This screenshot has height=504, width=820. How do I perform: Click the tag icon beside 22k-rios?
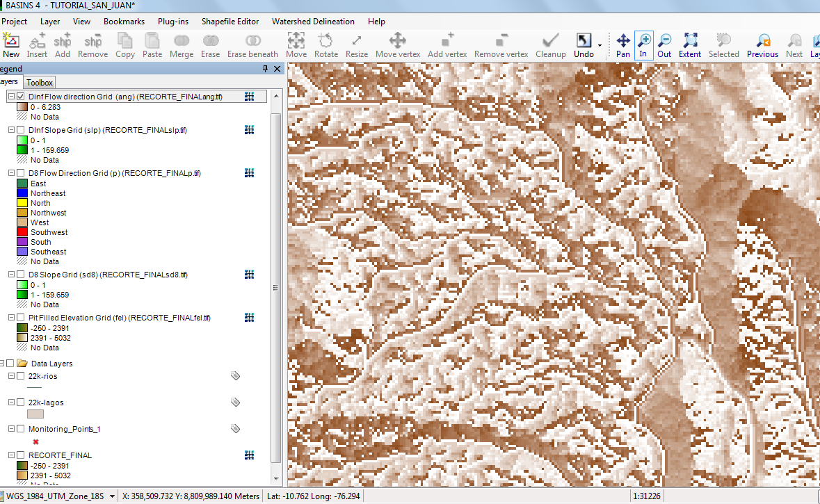click(235, 375)
